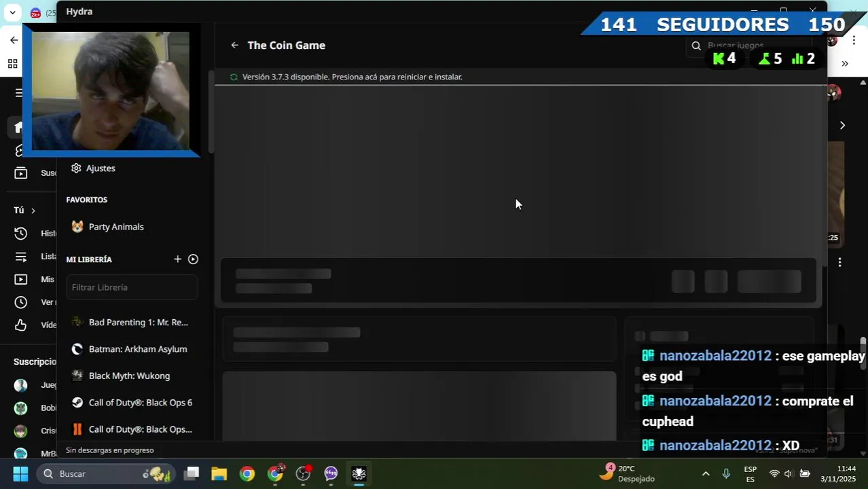
Task: Focus the Filtrar Librería input field
Action: pos(132,287)
